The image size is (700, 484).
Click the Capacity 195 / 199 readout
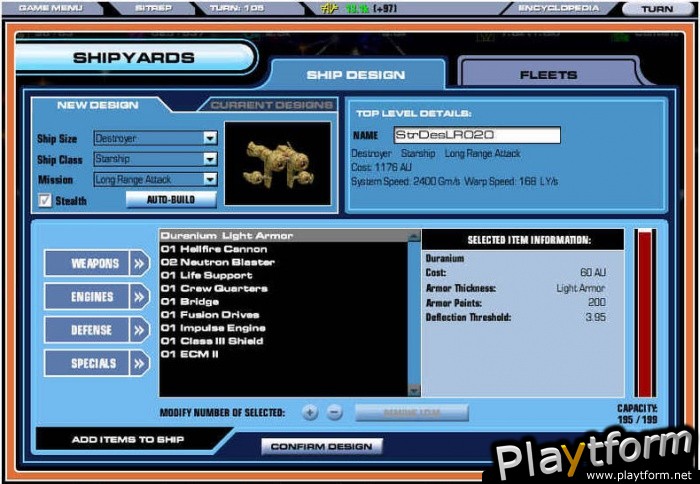637,414
